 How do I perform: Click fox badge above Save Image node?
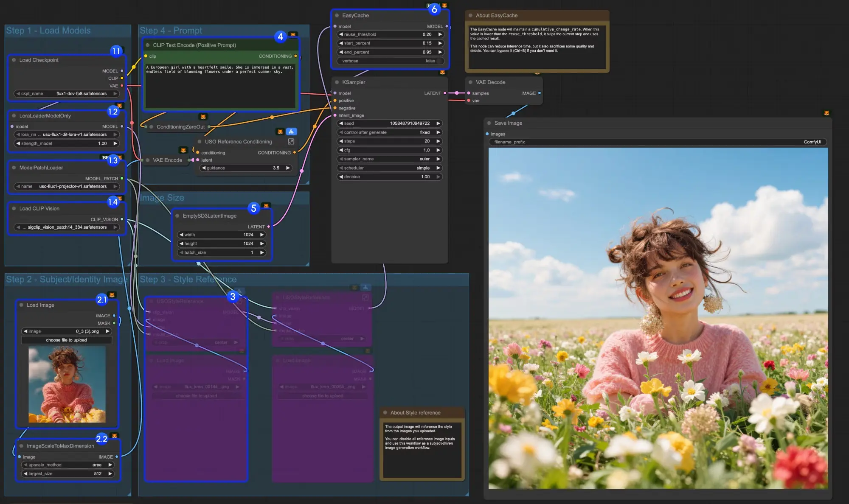point(826,113)
